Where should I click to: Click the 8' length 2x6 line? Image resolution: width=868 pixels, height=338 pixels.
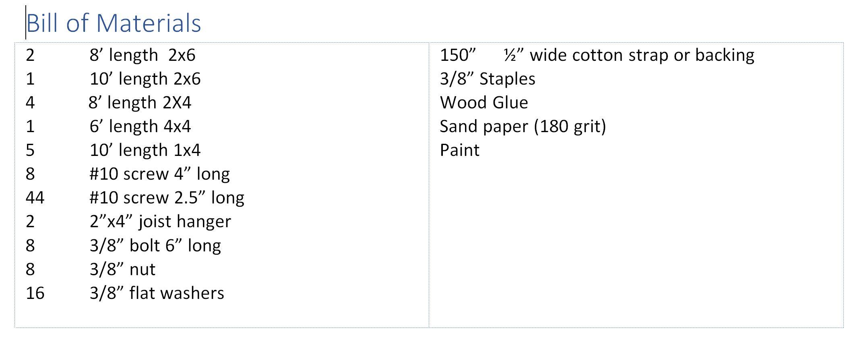click(x=142, y=55)
